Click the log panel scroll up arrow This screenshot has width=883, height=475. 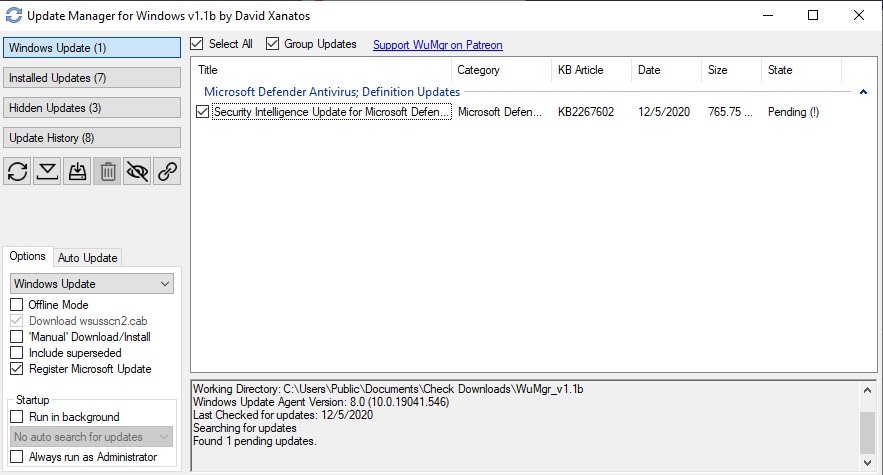point(867,390)
